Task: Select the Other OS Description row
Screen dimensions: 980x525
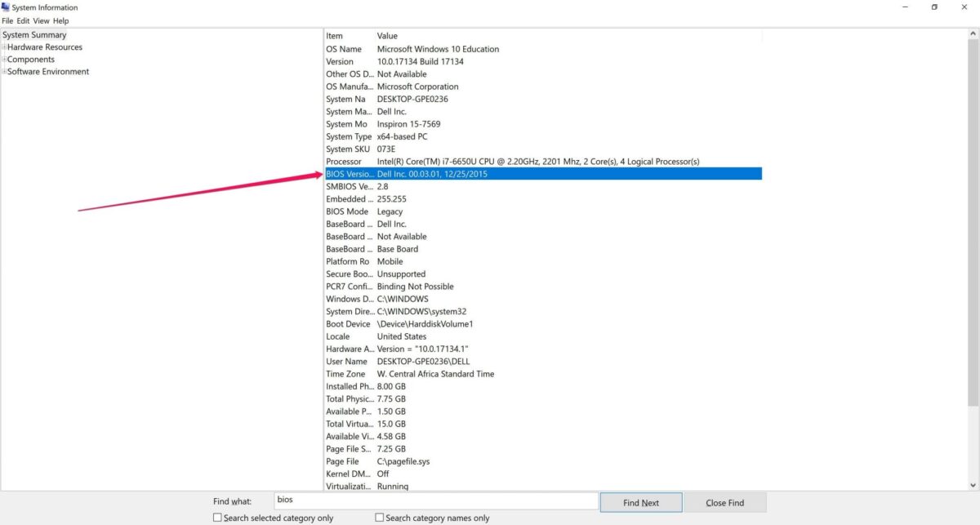Action: click(x=543, y=74)
